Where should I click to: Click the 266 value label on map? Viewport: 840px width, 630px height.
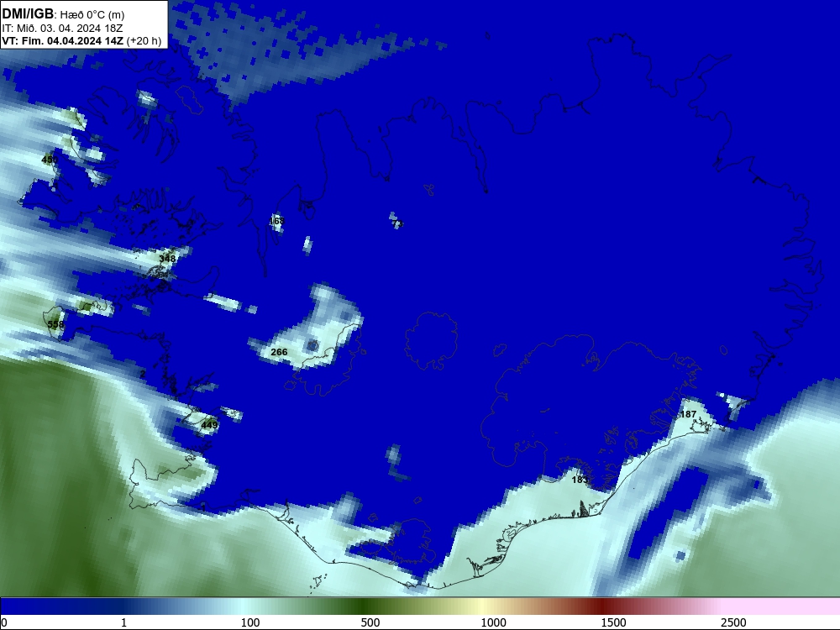click(x=279, y=352)
